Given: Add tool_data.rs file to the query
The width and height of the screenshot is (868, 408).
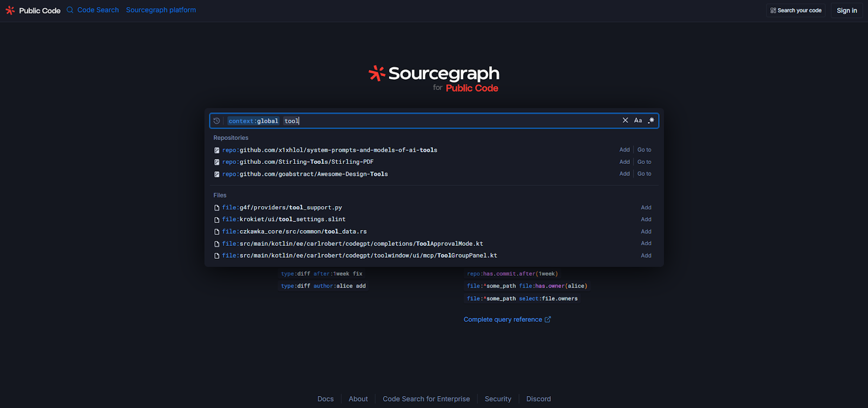Looking at the screenshot, I should tap(646, 232).
